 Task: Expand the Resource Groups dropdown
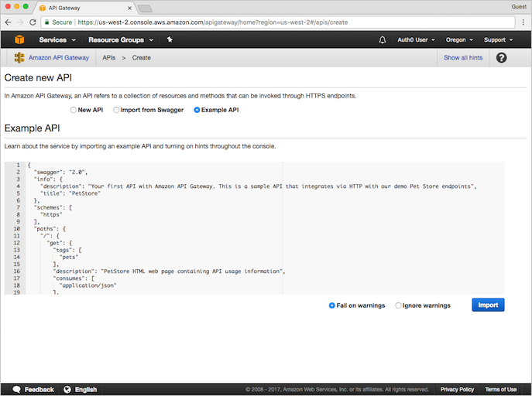point(121,40)
